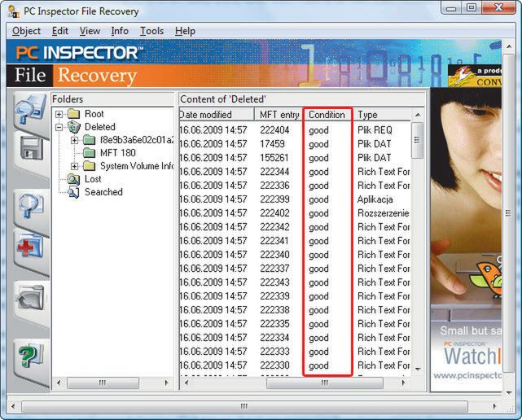The width and height of the screenshot is (522, 420).
Task: Click good condition for entry 222333
Action: pos(318,352)
